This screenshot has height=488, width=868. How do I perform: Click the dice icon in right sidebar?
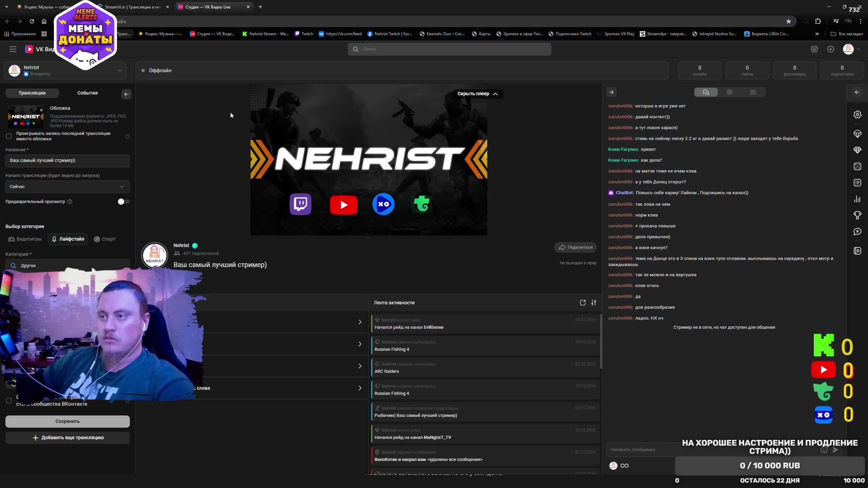(x=857, y=166)
